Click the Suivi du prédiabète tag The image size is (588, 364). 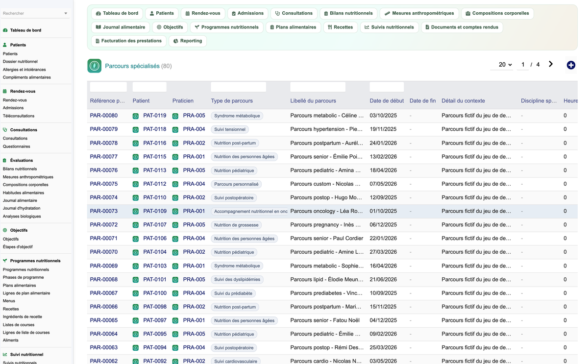[x=233, y=293]
